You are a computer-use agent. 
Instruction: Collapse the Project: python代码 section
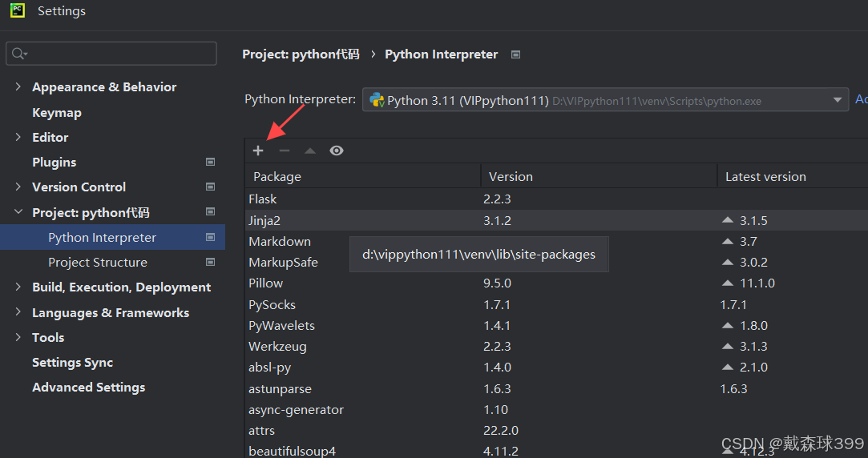pos(18,212)
